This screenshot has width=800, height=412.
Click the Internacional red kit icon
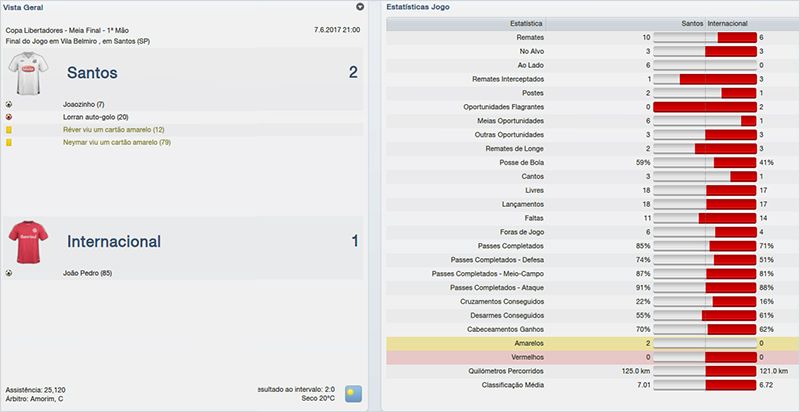click(x=28, y=241)
